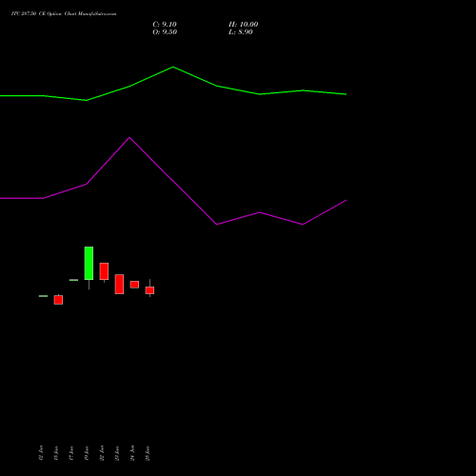This screenshot has height=476, width=476.
Task: Click the 22 Jun date label
Action: tap(102, 453)
